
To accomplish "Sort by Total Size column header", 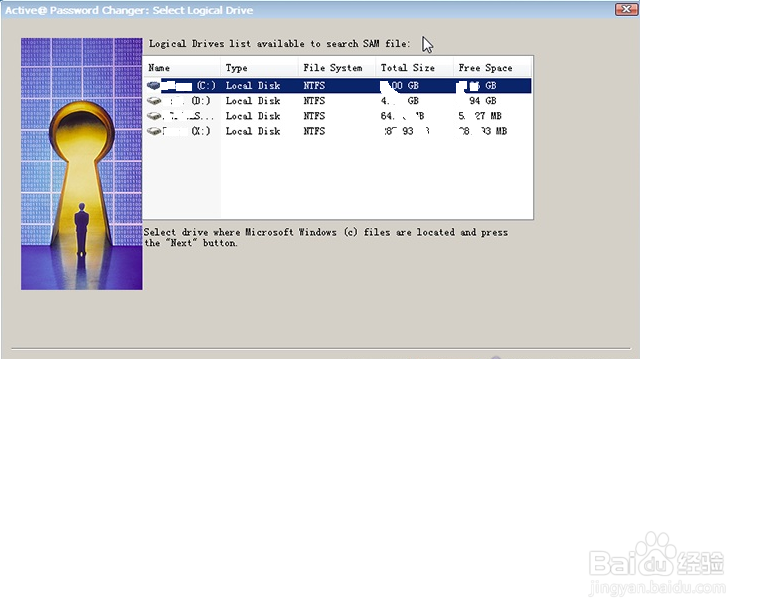I will 414,68.
